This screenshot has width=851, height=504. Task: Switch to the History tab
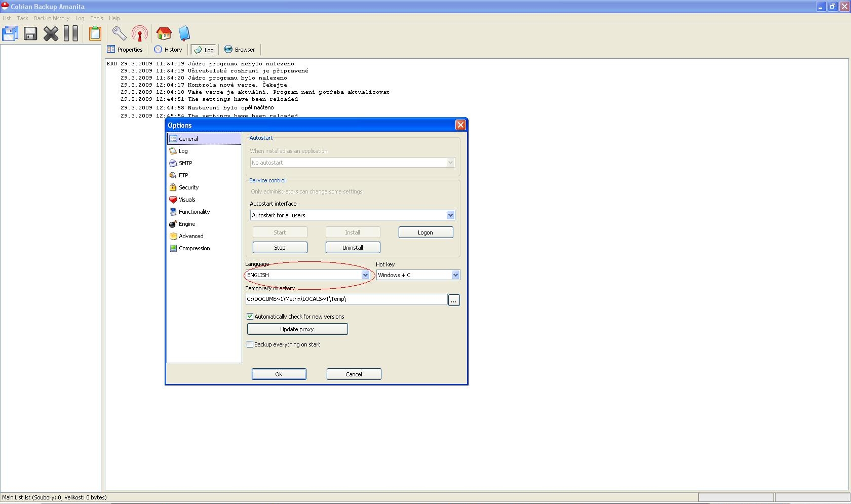(168, 50)
